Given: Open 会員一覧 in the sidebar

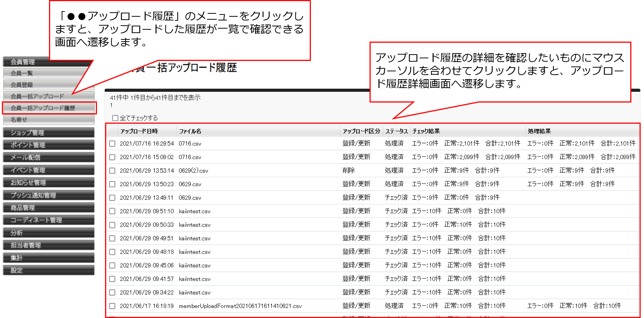Looking at the screenshot, I should [x=49, y=73].
